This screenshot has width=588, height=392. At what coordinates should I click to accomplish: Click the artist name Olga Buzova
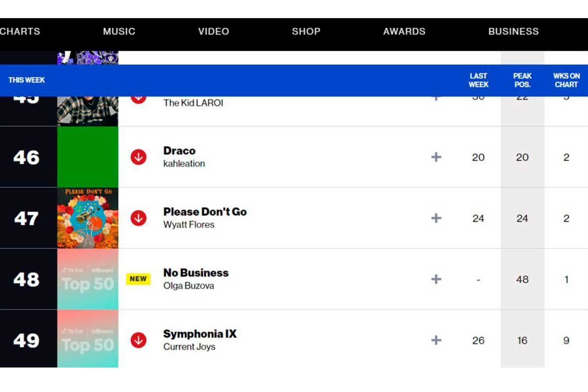188,286
